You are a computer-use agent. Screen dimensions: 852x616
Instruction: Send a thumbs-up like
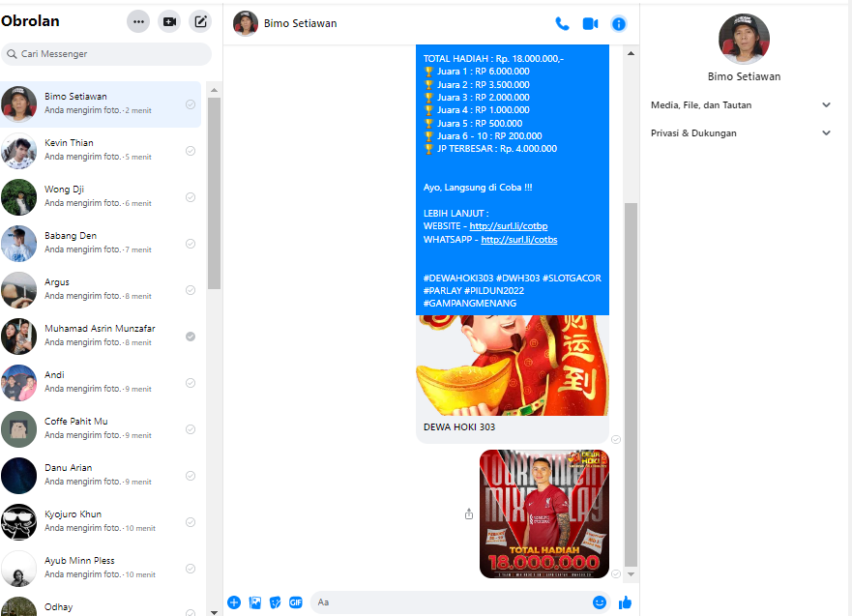[x=625, y=602]
